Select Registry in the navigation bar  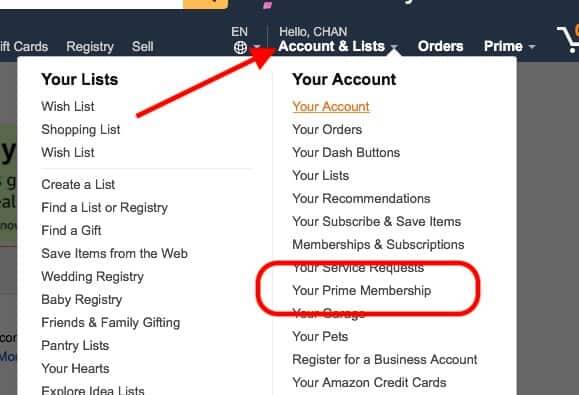[90, 47]
